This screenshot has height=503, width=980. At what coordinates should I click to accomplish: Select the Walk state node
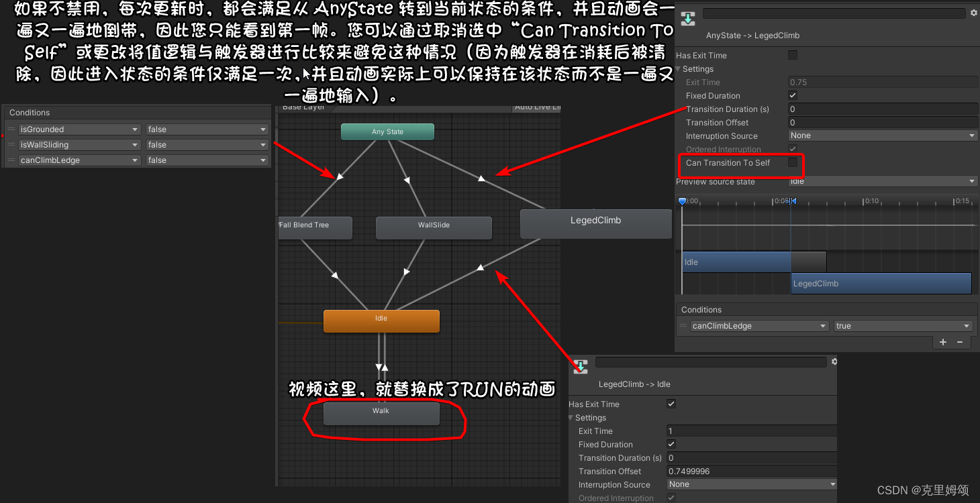coord(381,413)
